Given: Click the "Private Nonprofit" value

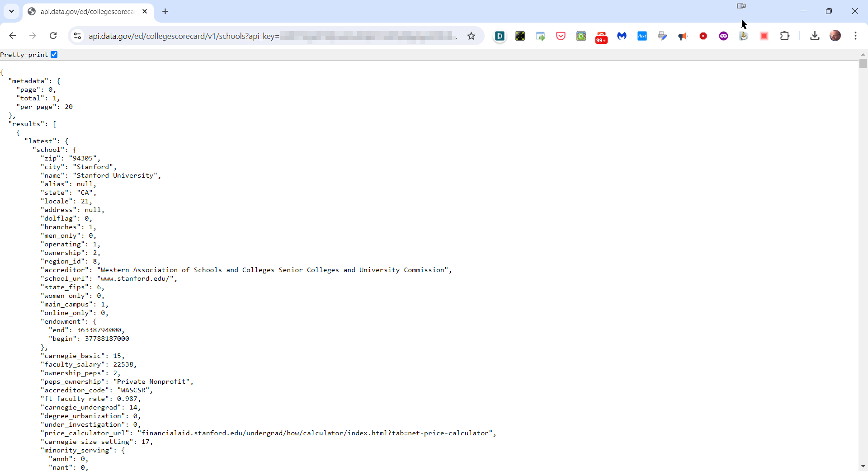Looking at the screenshot, I should [x=151, y=382].
